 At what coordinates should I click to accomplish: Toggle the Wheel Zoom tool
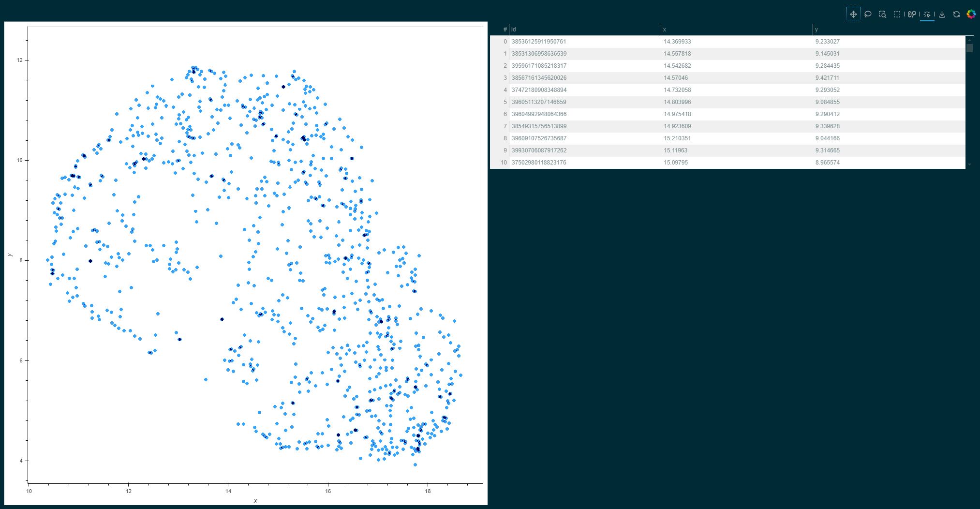[912, 15]
